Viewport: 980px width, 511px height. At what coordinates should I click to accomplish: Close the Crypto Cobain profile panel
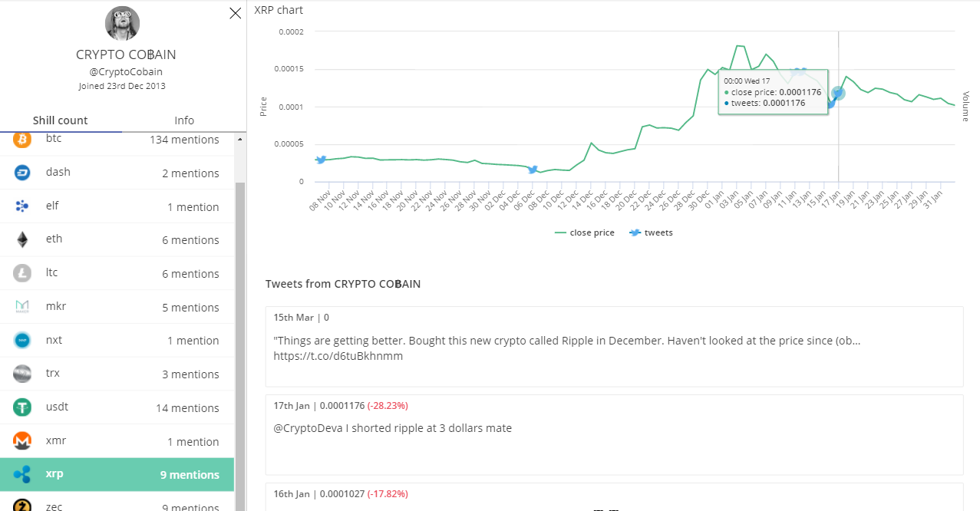[x=236, y=12]
